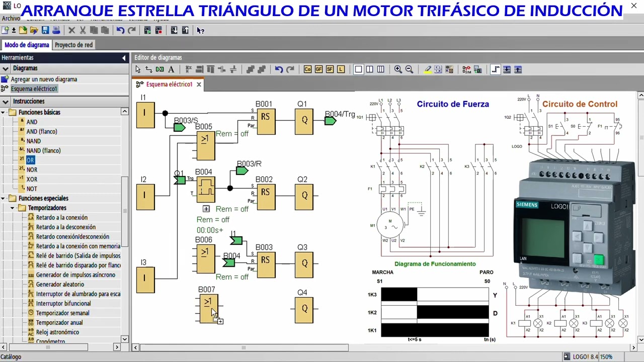Select the text label tool A
The height and width of the screenshot is (362, 644).
click(x=171, y=69)
